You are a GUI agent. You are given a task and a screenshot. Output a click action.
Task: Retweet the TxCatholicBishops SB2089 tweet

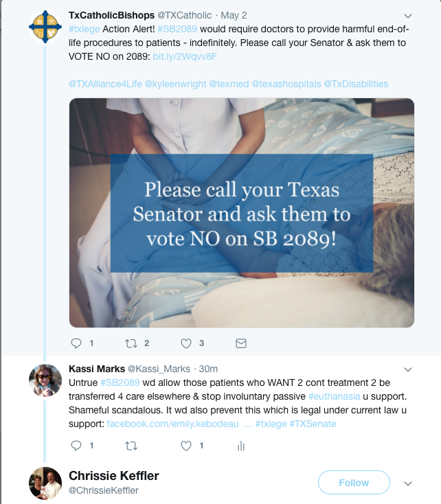(131, 343)
